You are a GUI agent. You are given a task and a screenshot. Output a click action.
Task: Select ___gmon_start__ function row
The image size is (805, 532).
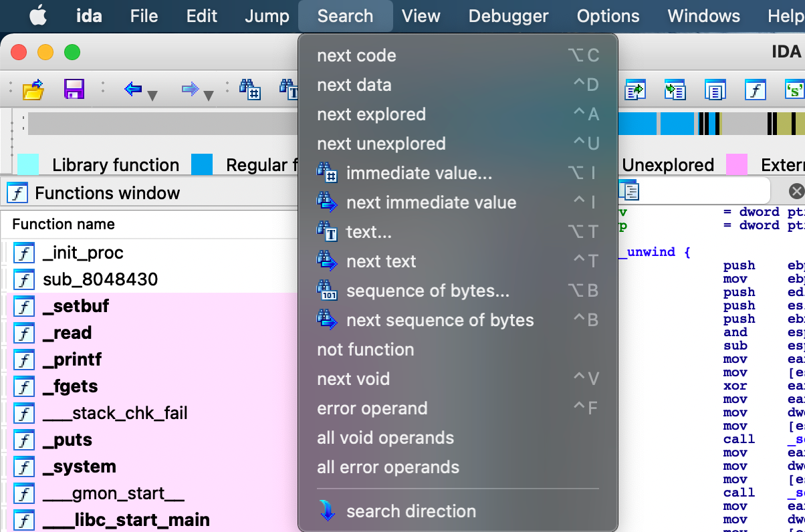(150, 493)
